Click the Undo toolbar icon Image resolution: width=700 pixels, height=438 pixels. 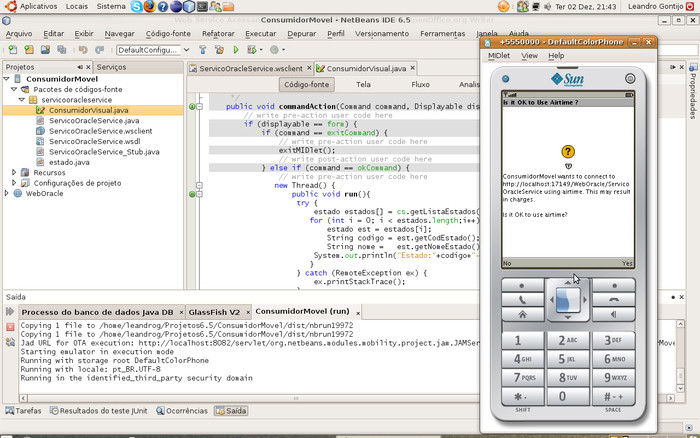(83, 50)
